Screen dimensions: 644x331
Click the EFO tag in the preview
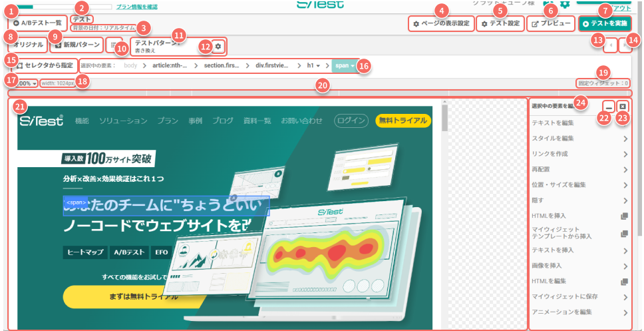click(162, 252)
